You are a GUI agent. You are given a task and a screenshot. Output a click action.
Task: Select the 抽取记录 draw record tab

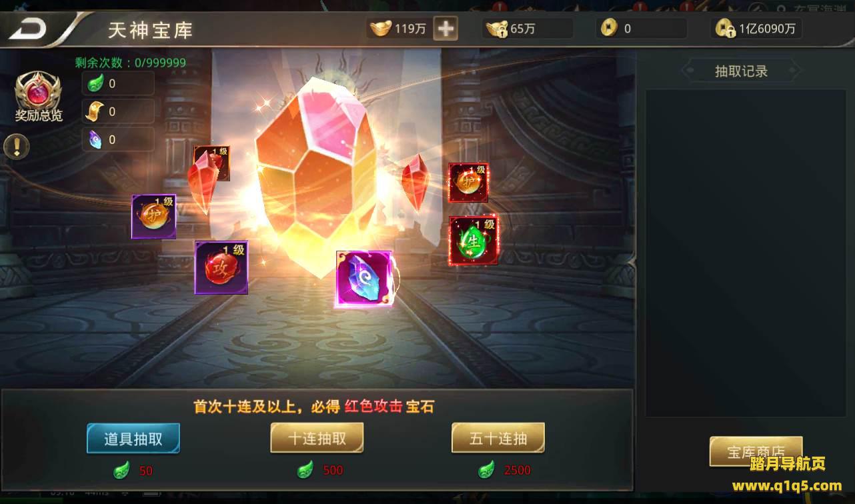(742, 71)
